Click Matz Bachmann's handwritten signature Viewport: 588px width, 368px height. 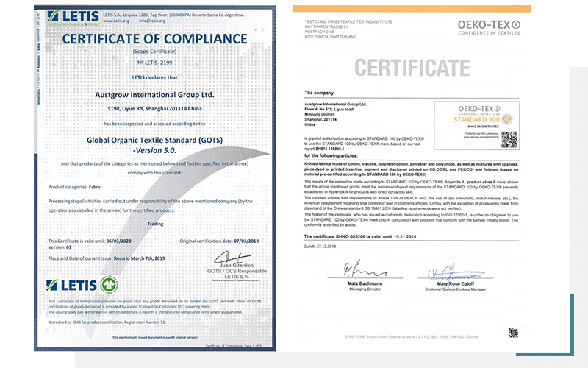point(364,268)
